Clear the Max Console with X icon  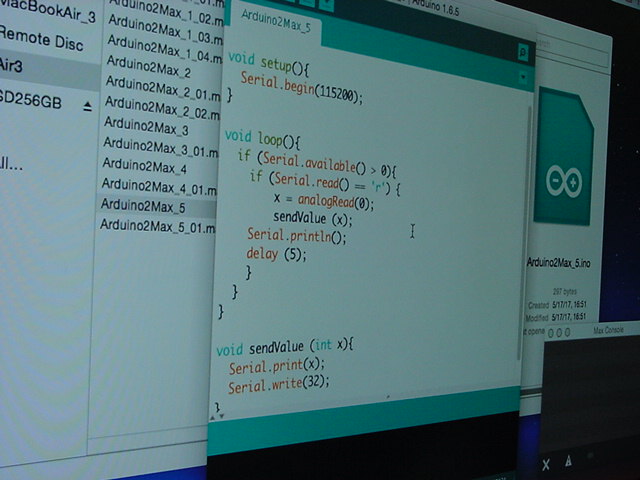[546, 464]
